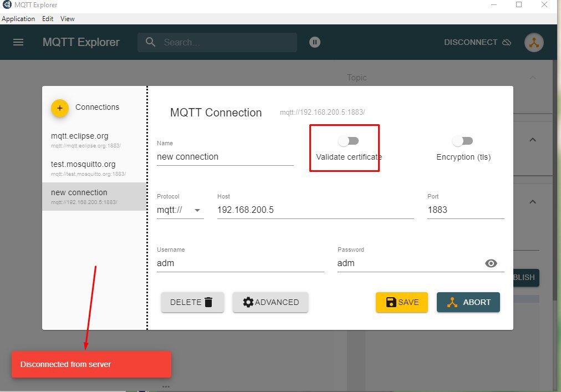Viewport: 561px width, 392px height.
Task: Open the Application menu
Action: coord(18,19)
